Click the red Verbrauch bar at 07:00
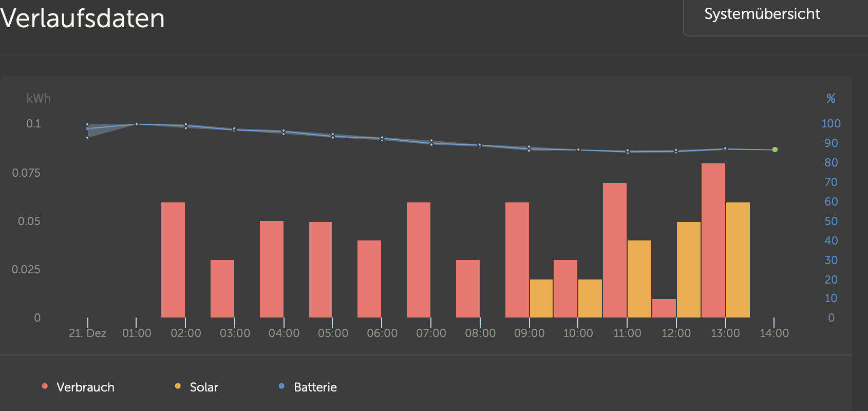 [418, 260]
